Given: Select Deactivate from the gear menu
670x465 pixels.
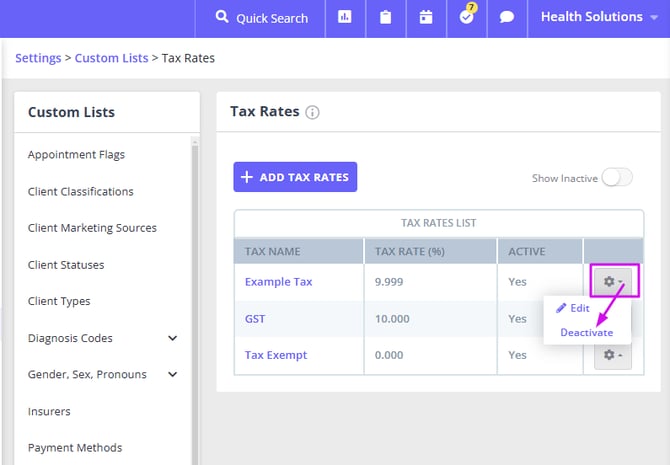Looking at the screenshot, I should point(586,332).
